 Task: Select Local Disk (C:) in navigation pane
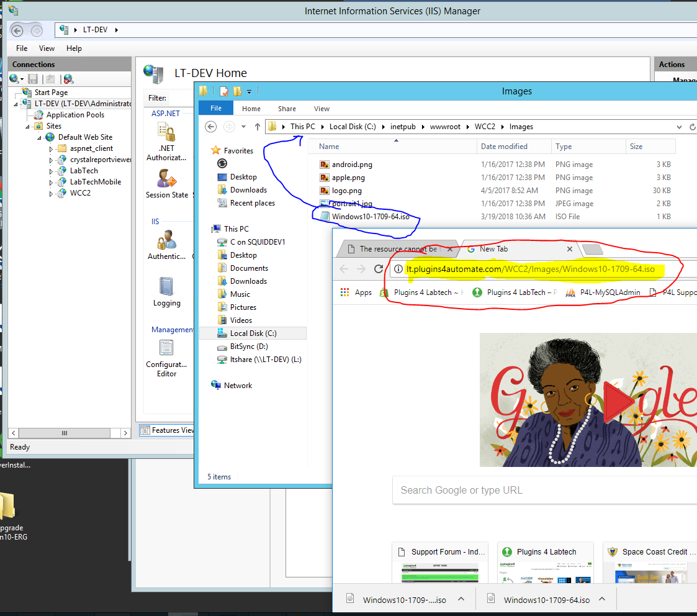[253, 333]
